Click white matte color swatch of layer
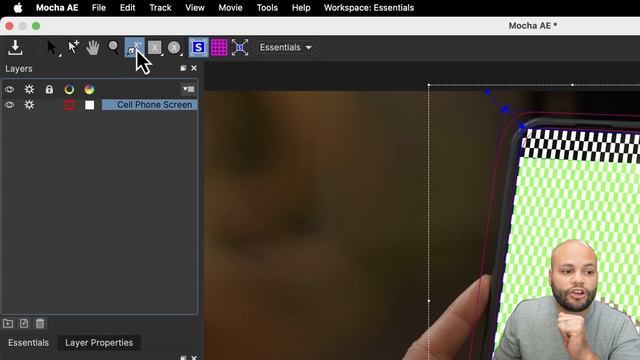The height and width of the screenshot is (360, 640). [x=89, y=105]
